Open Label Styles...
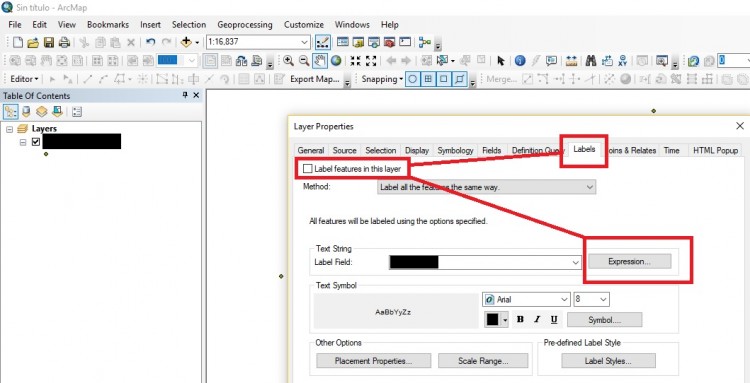 click(608, 361)
